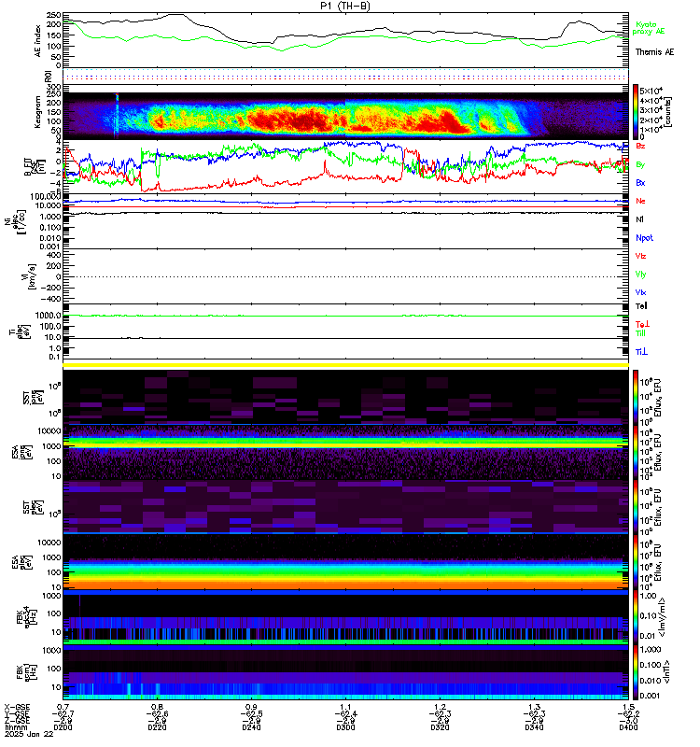Click the AE index axis label
700x747 pixels.
37,41
